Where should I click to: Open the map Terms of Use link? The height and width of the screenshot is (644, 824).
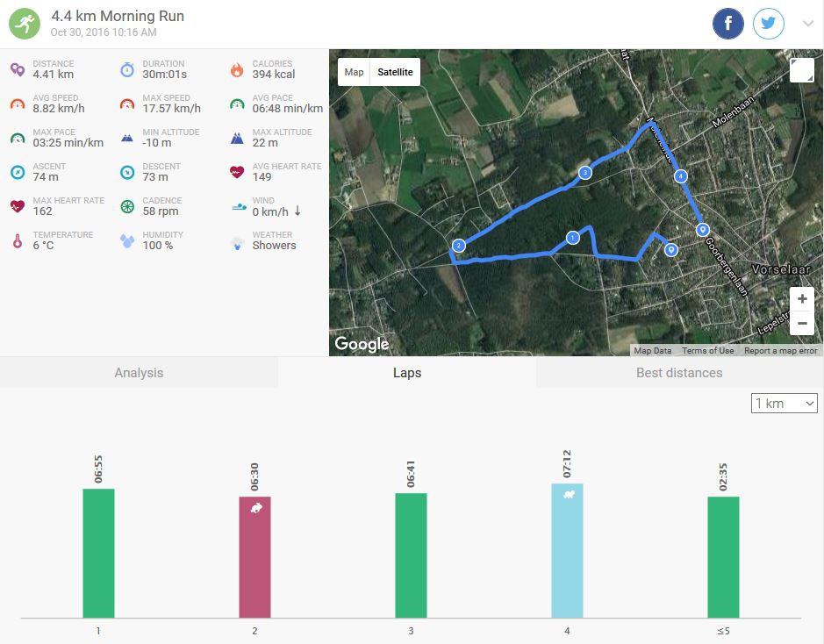coord(707,351)
